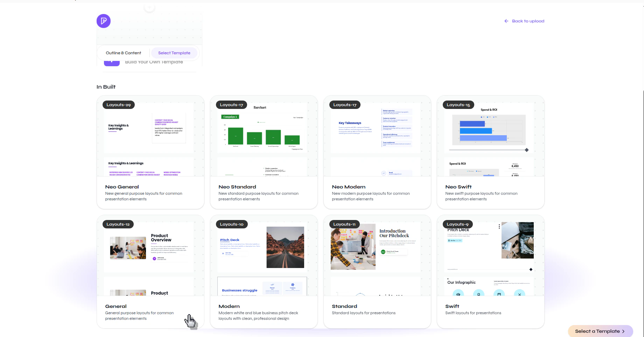Click the Layouts-9 badge on the Swift card
The width and height of the screenshot is (644, 337).
tap(457, 224)
